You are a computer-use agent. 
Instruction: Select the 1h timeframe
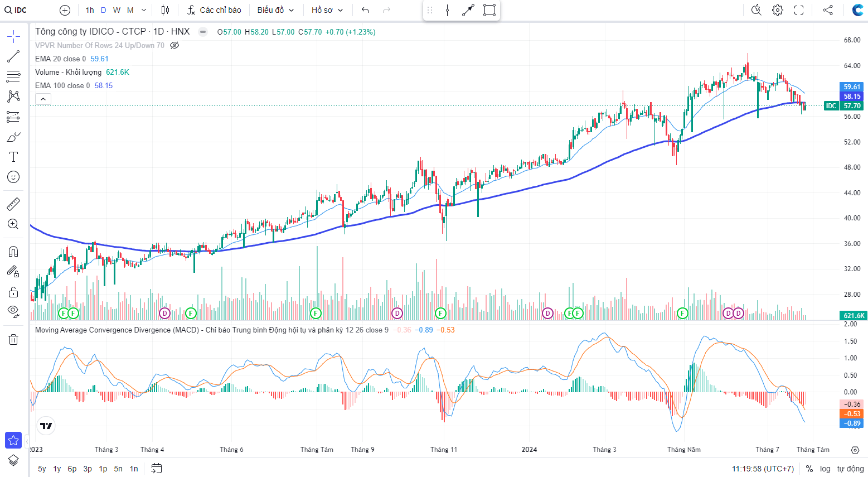click(x=90, y=10)
